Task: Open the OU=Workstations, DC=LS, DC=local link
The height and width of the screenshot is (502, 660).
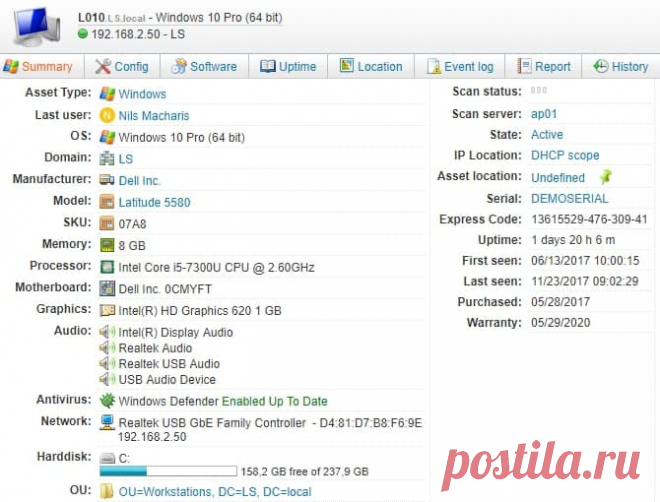Action: [215, 491]
